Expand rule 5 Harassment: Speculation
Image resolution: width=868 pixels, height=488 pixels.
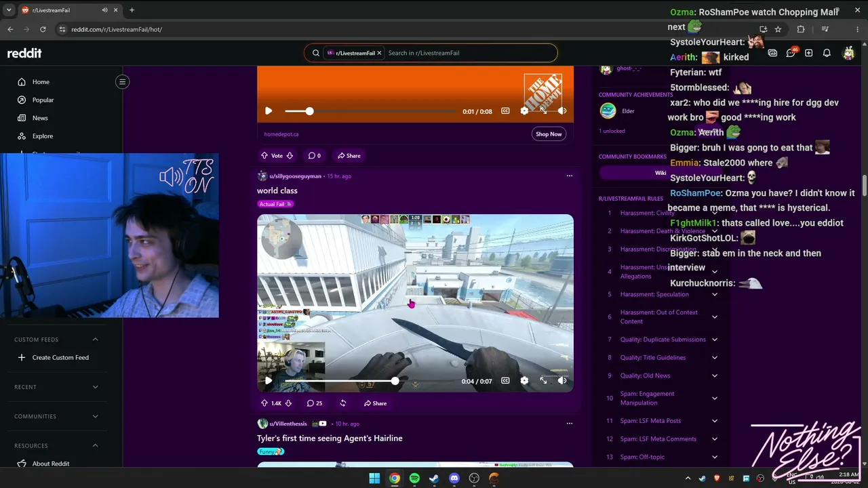tap(715, 295)
